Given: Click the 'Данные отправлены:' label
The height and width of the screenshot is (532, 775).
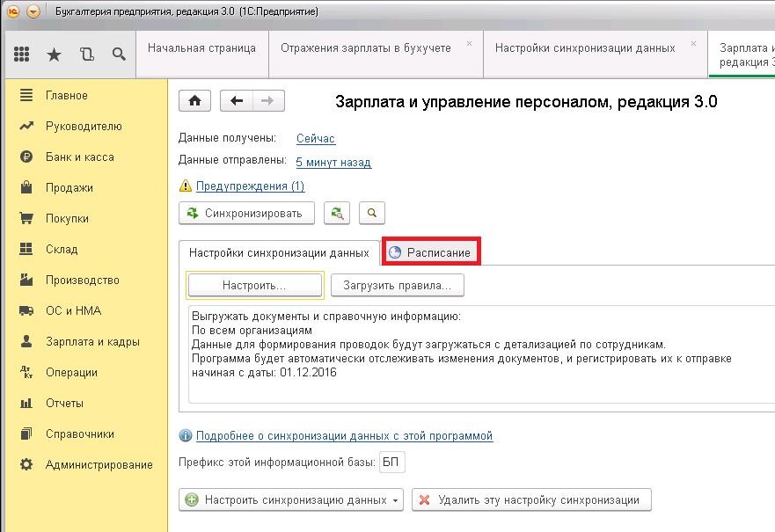Looking at the screenshot, I should pos(232,160).
